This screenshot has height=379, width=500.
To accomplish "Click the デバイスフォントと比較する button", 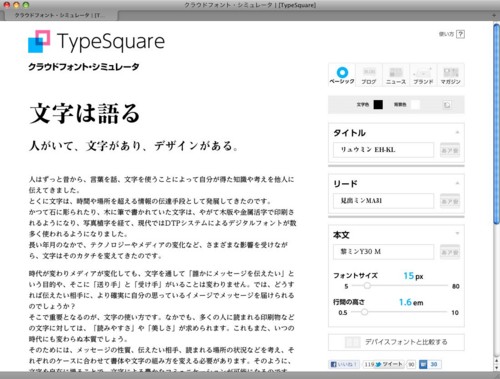I will pos(396,342).
